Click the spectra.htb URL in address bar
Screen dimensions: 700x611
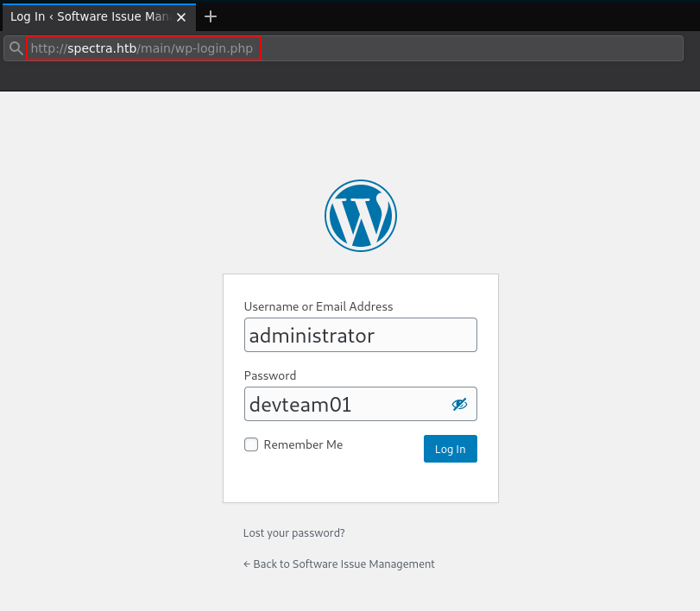tap(142, 48)
